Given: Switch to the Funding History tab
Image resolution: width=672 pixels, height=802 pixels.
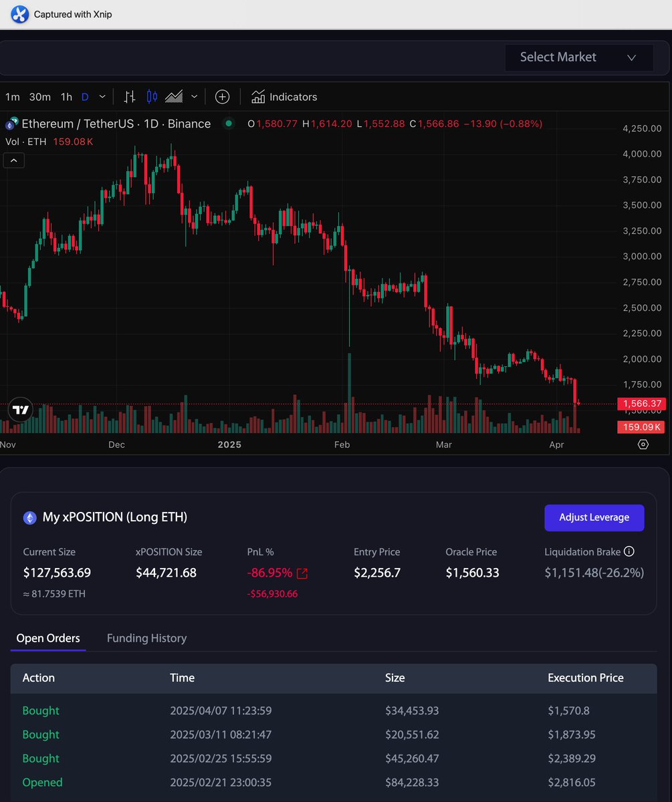Looking at the screenshot, I should [x=146, y=638].
